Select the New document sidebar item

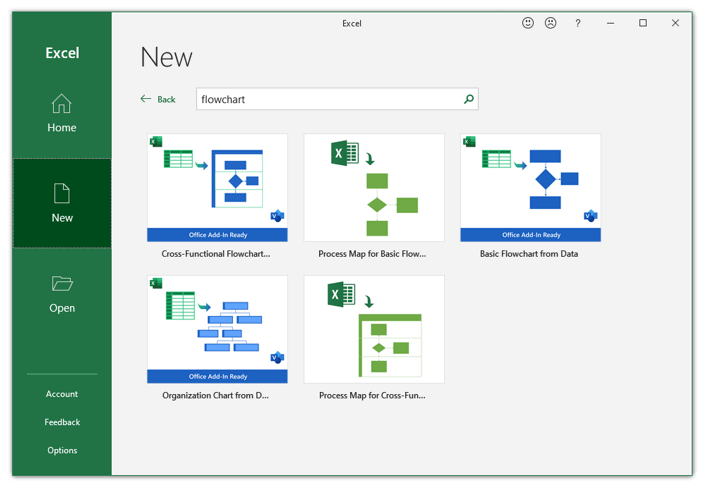point(62,203)
